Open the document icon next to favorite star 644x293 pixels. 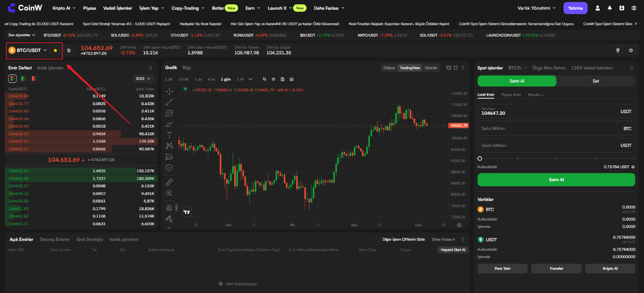pos(69,50)
